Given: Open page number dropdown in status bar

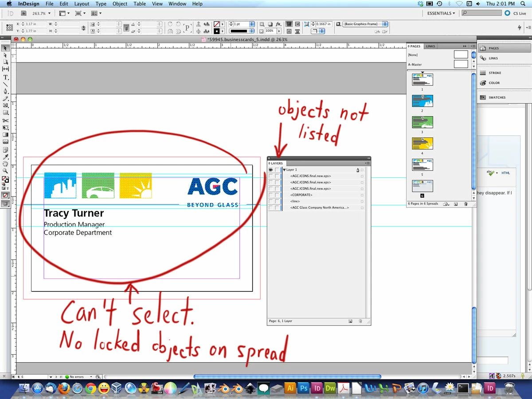Looking at the screenshot, I should 50,377.
